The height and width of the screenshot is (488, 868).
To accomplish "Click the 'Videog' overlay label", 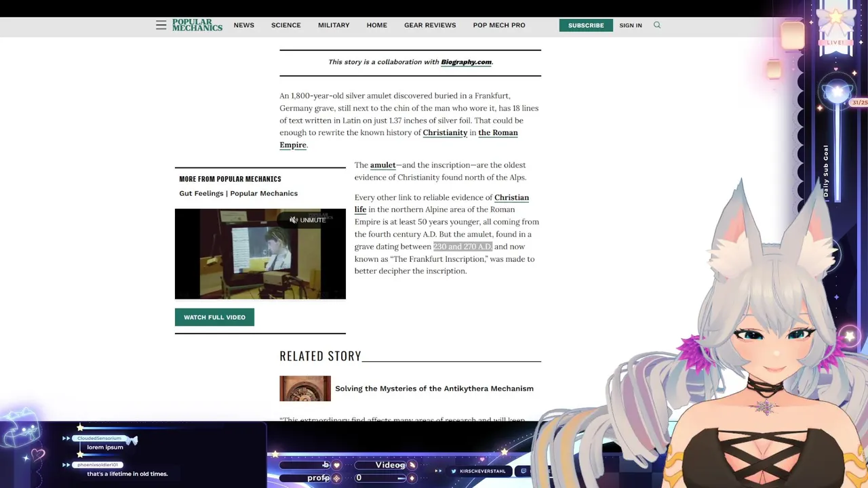I will pyautogui.click(x=390, y=465).
